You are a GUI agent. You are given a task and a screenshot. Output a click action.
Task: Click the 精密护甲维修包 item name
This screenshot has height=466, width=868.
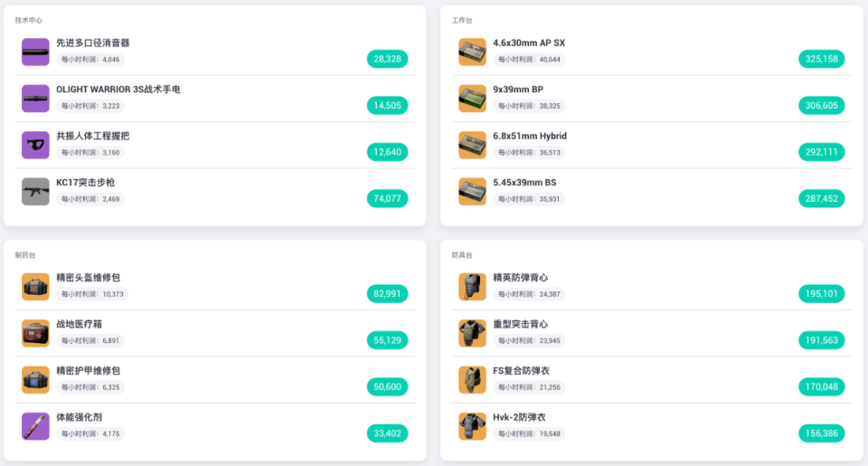[x=88, y=371]
